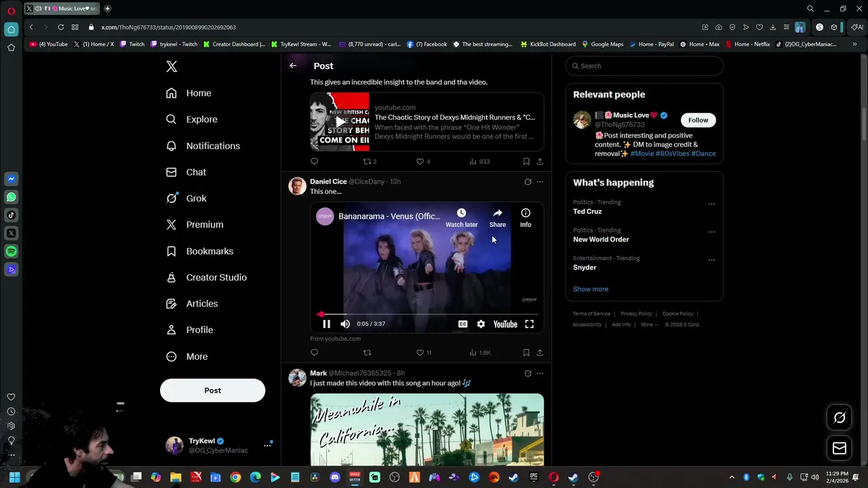Open Notifications in the sidebar
This screenshot has width=868, height=488.
click(x=203, y=146)
